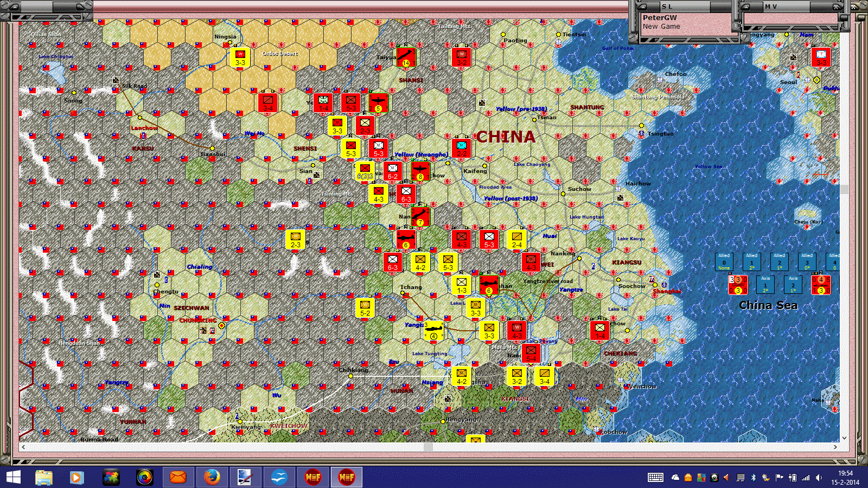Select the red air unit marked 7
The width and height of the screenshot is (868, 488).
[x=420, y=217]
